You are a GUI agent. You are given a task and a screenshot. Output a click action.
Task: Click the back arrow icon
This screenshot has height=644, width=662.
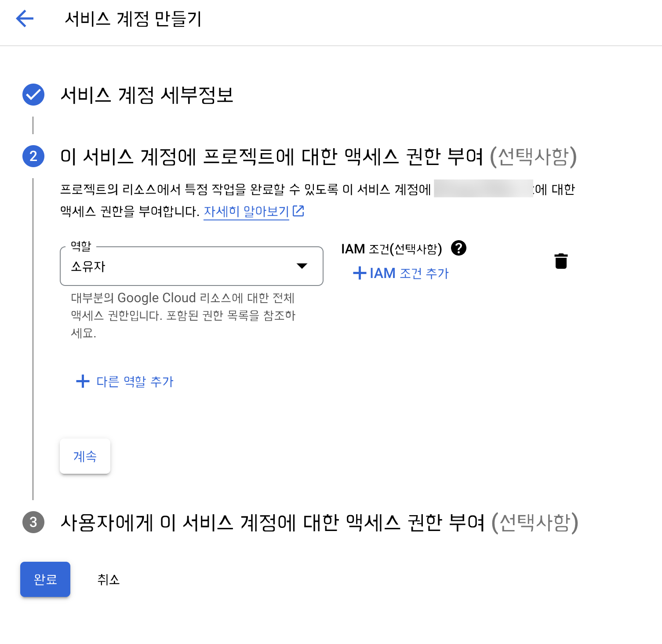coord(25,18)
